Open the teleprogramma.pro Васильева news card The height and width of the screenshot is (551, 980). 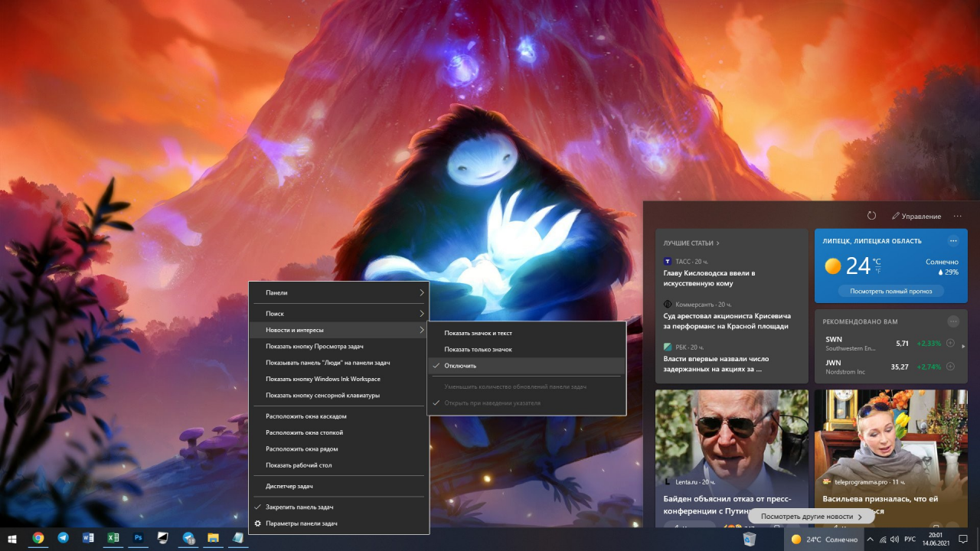click(891, 458)
